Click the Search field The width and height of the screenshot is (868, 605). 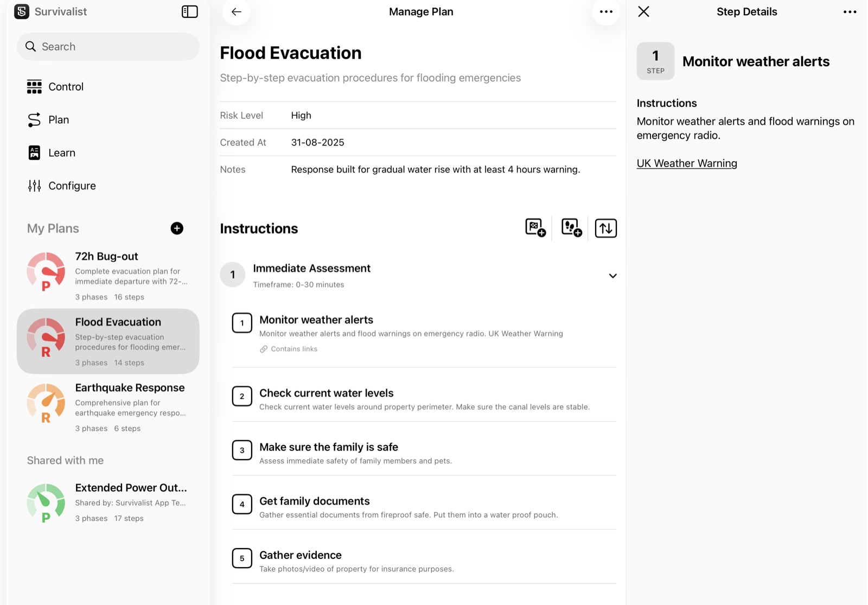pyautogui.click(x=108, y=47)
